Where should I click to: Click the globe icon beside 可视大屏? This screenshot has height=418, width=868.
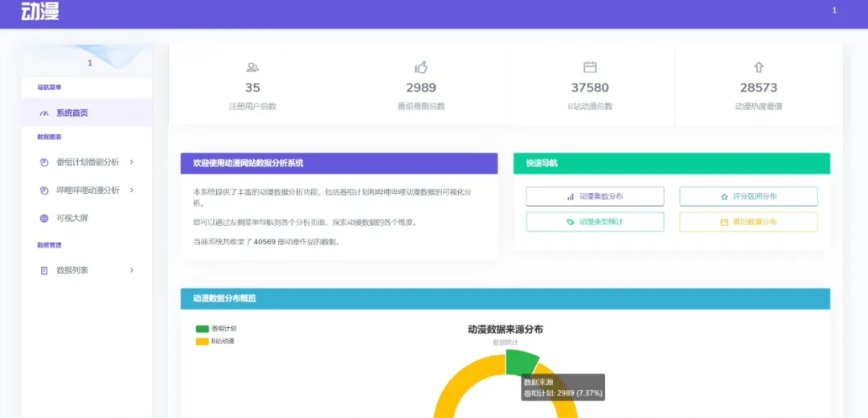(44, 218)
